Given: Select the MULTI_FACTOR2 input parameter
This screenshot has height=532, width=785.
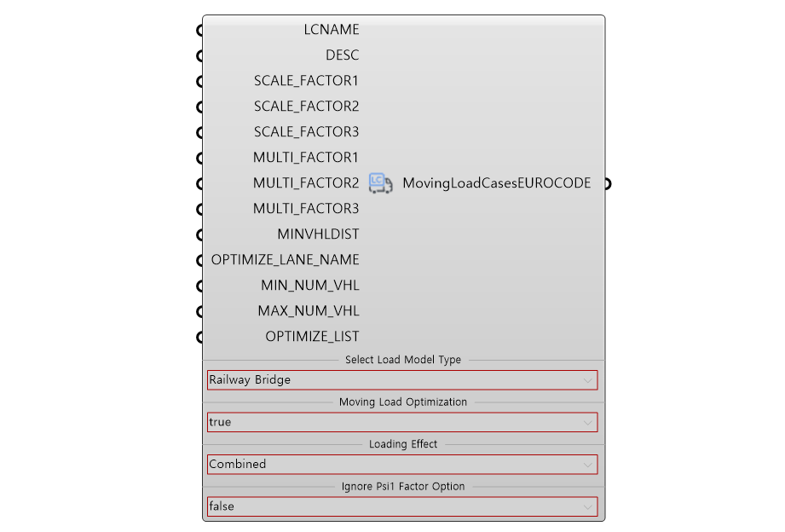Looking at the screenshot, I should click(306, 183).
